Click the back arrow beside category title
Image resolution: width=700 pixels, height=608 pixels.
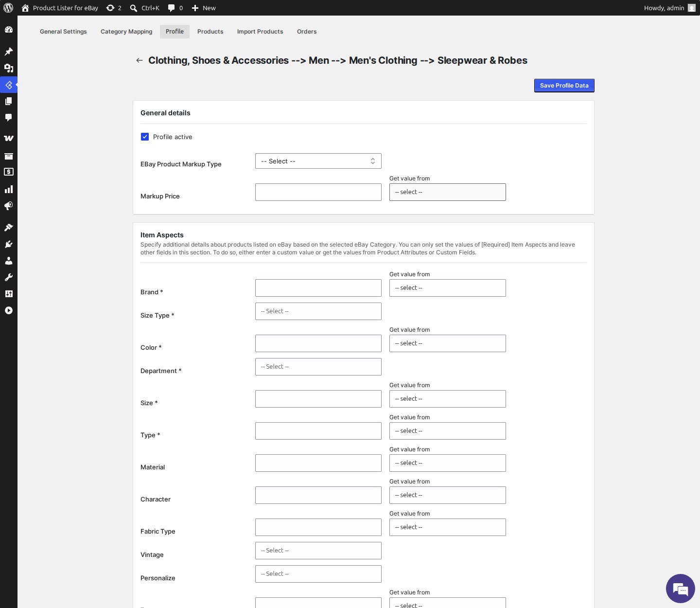(x=140, y=60)
